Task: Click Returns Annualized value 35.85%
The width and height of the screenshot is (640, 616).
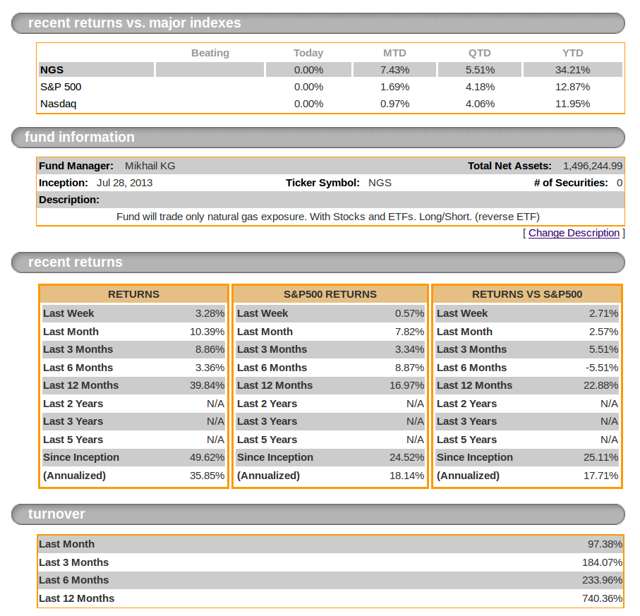Action: pyautogui.click(x=207, y=476)
